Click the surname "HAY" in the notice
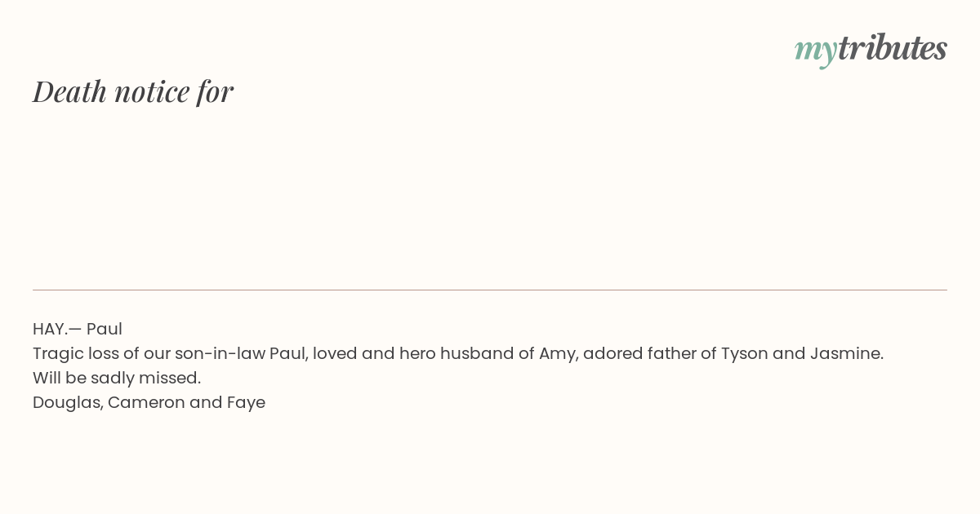This screenshot has height=514, width=980. (49, 329)
